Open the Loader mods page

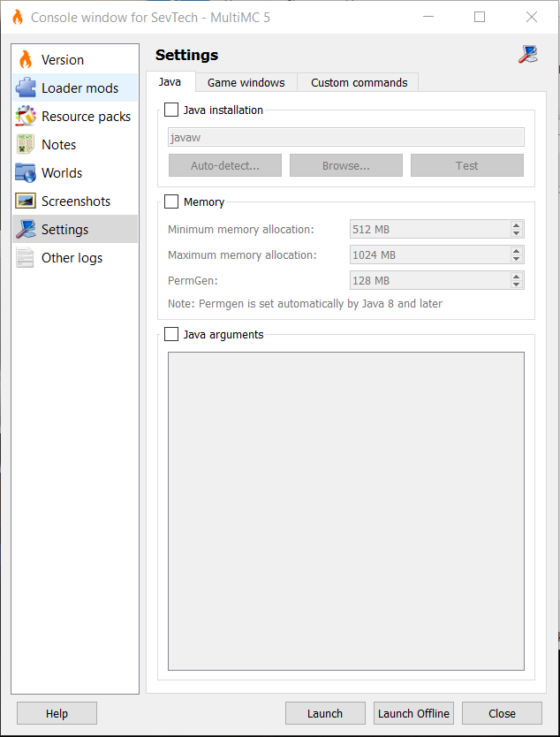point(75,87)
